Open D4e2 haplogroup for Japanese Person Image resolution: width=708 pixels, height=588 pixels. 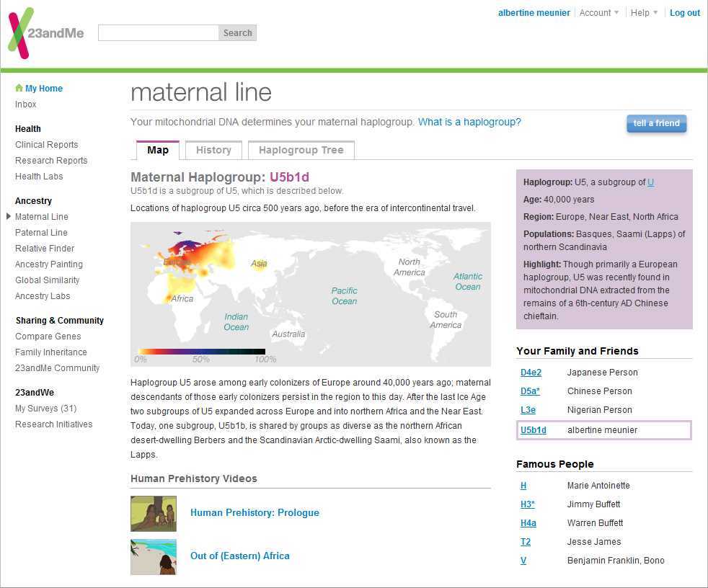click(x=531, y=373)
